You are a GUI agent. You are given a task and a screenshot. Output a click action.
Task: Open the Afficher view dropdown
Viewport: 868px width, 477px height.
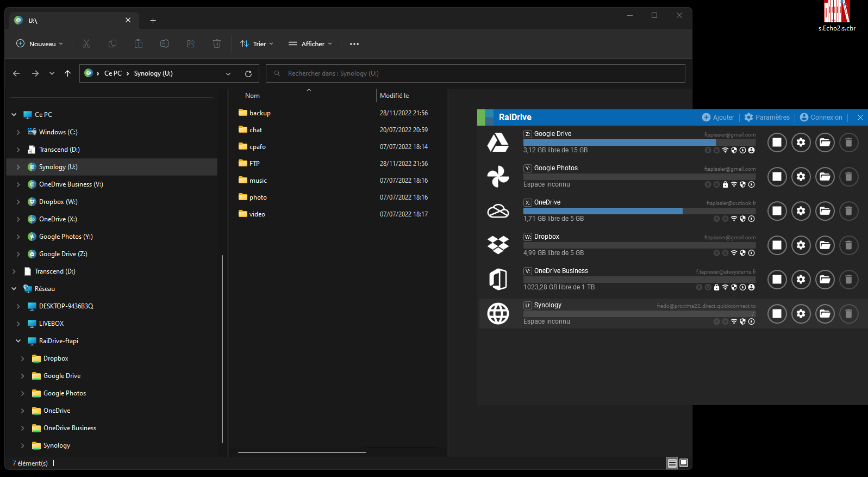(x=310, y=44)
